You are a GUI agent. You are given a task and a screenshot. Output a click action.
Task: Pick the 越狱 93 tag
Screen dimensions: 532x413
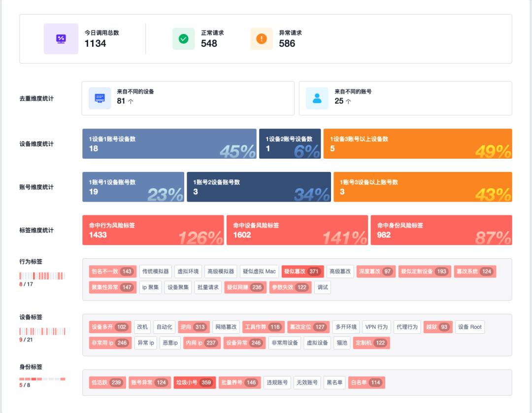[438, 327]
